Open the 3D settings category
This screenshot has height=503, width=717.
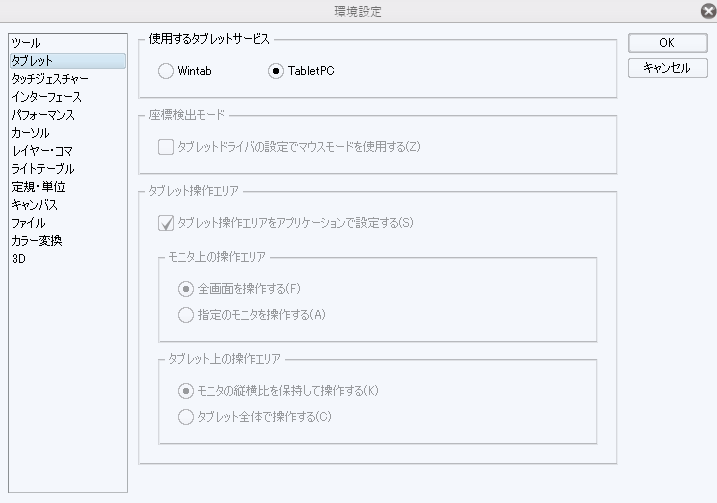pyautogui.click(x=19, y=259)
